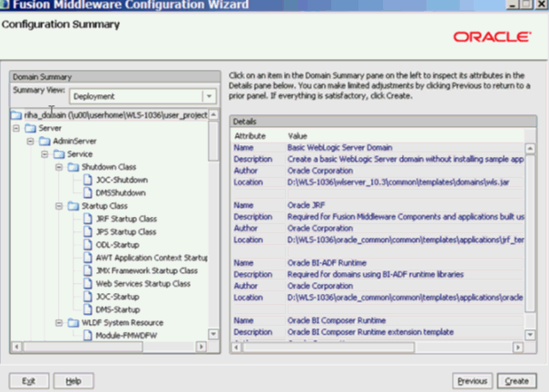Viewport: 549px width, 392px height.
Task: Click the DMS-Startup file icon
Action: pos(88,309)
